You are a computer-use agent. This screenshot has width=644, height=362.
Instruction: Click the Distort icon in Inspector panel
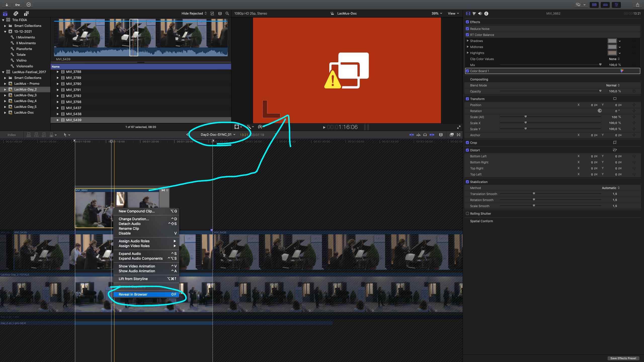(x=615, y=150)
